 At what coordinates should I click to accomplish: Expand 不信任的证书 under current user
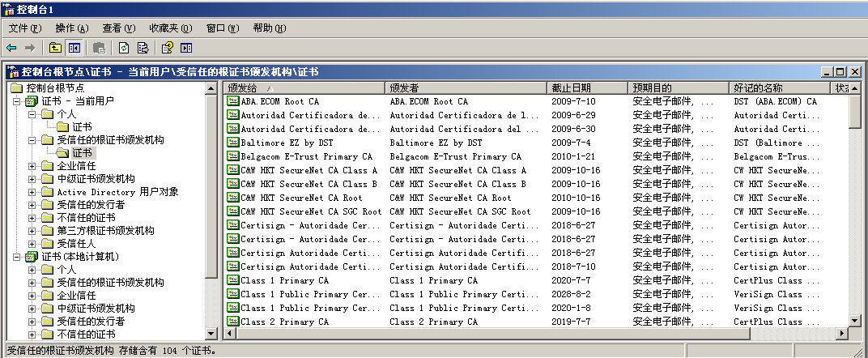point(32,217)
